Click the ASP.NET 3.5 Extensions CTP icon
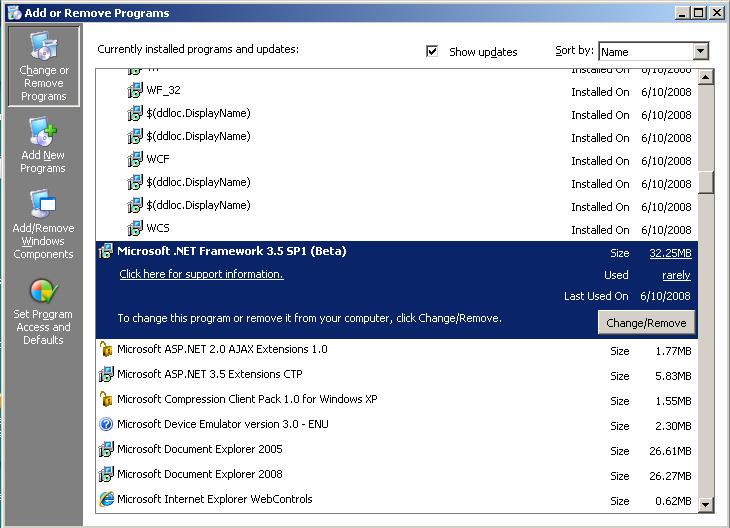The height and width of the screenshot is (528, 730). (106, 374)
